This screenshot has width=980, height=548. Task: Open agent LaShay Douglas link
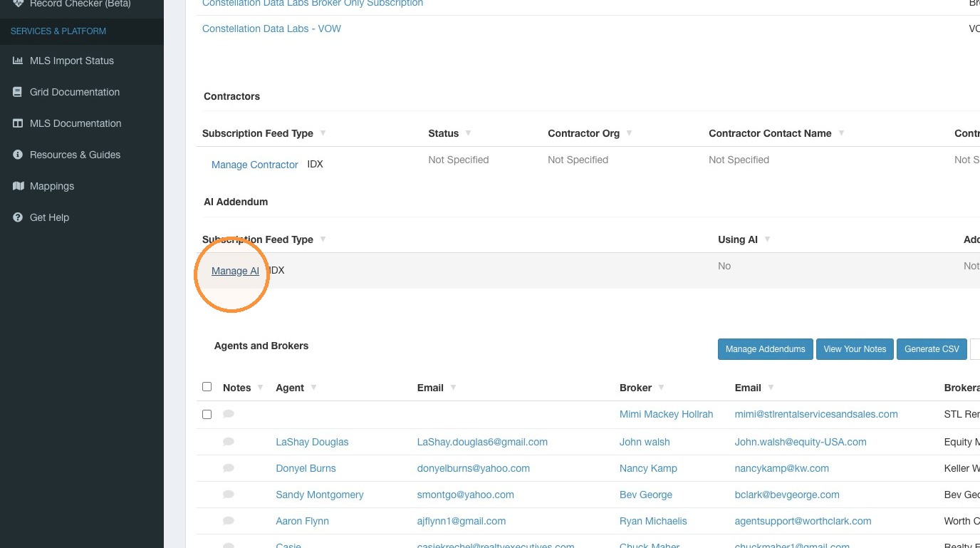(312, 442)
